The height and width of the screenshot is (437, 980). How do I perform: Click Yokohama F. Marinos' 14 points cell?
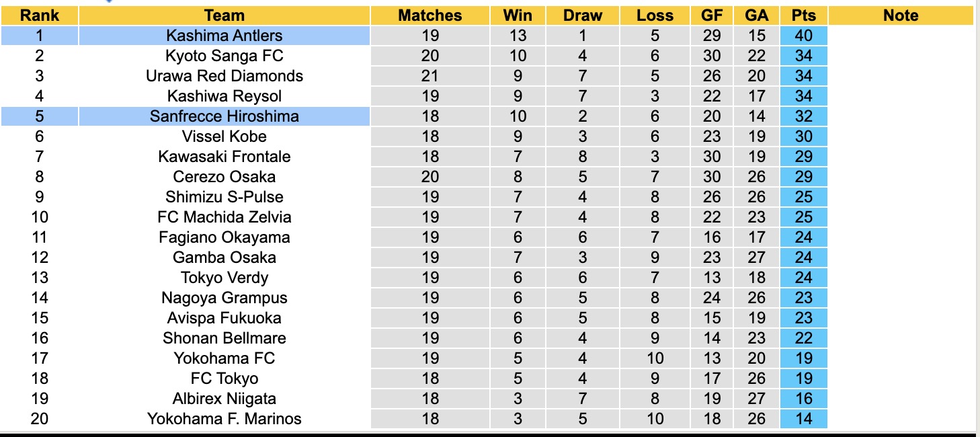(803, 419)
